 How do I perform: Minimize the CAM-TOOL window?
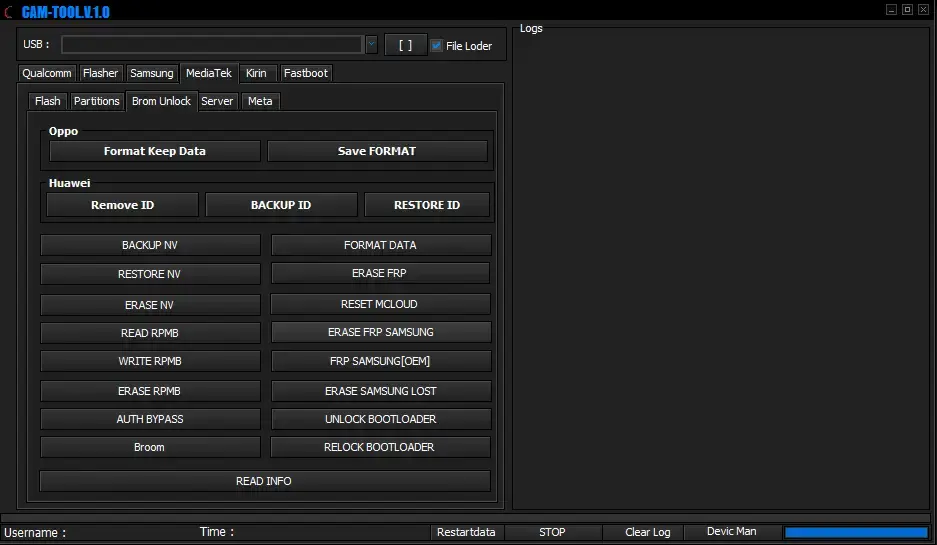point(891,10)
